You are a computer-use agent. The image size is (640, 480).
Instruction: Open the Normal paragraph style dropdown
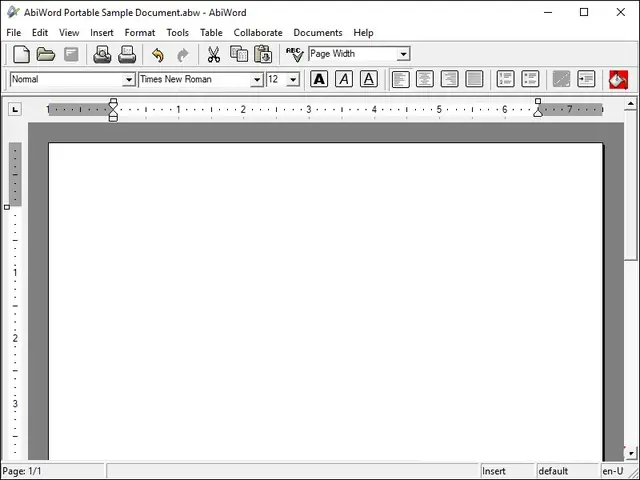point(128,80)
